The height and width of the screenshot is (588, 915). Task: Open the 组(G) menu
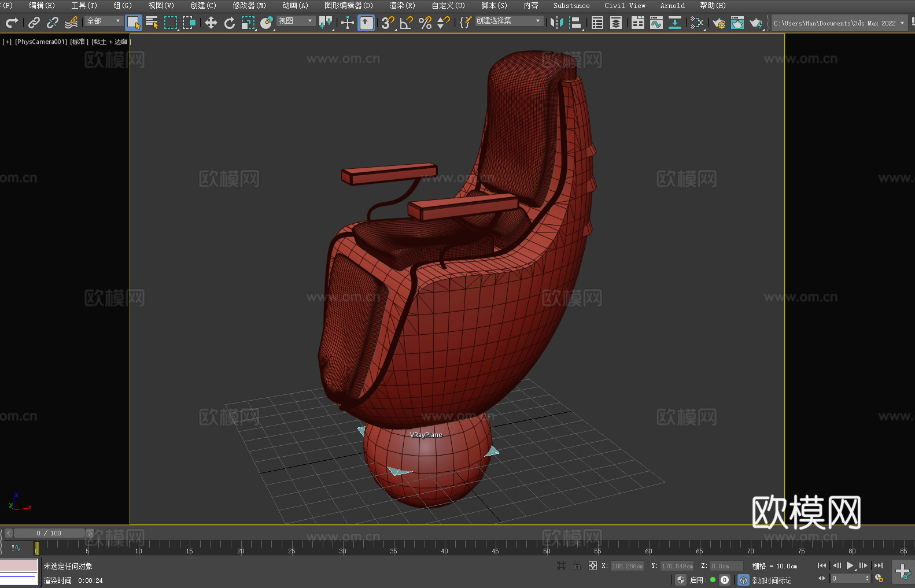click(x=123, y=5)
